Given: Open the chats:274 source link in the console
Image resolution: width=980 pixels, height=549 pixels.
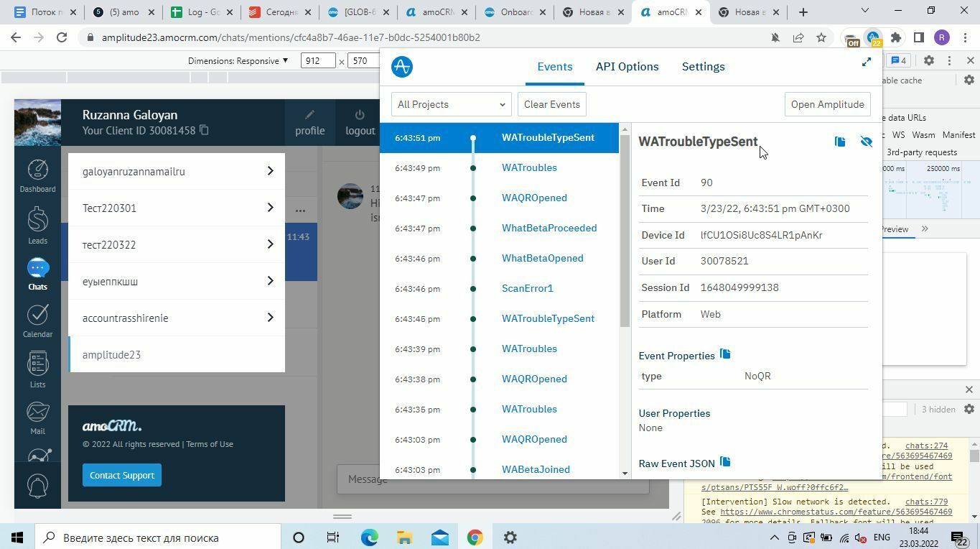Looking at the screenshot, I should click(x=926, y=446).
